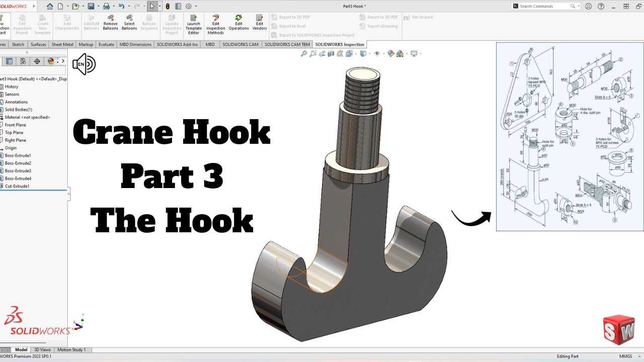The image size is (644, 362).
Task: Open the Options gear dropdown arrow
Action: coord(196,6)
